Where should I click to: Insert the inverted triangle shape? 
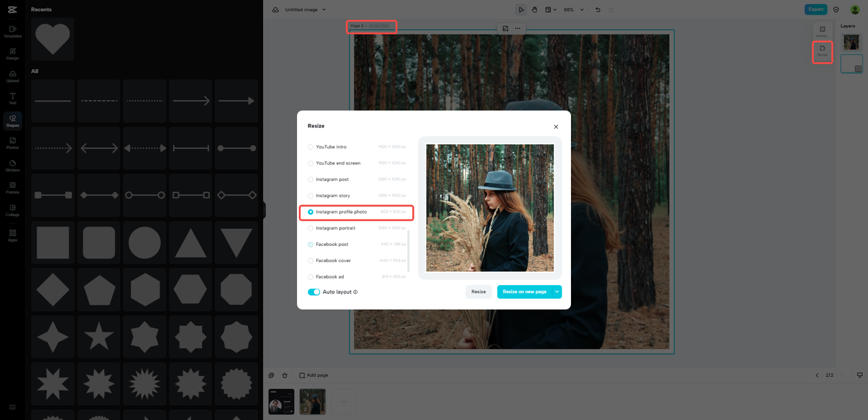(237, 242)
